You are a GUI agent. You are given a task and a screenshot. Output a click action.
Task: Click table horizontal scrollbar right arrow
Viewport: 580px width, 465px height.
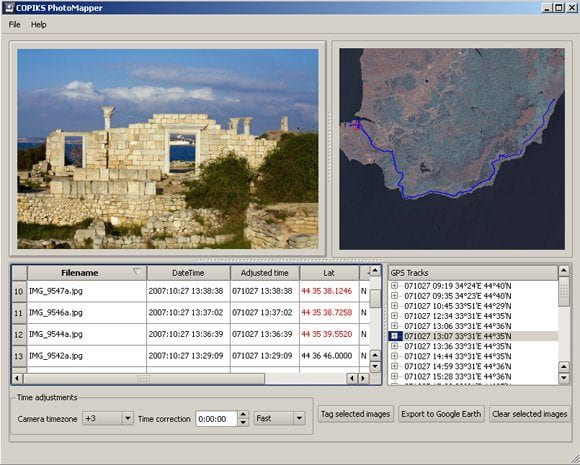[x=364, y=378]
